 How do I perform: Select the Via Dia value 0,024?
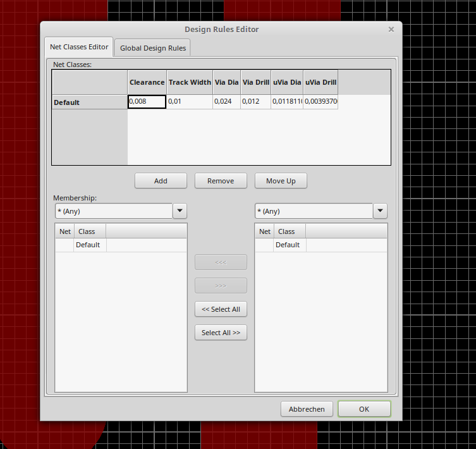point(226,102)
